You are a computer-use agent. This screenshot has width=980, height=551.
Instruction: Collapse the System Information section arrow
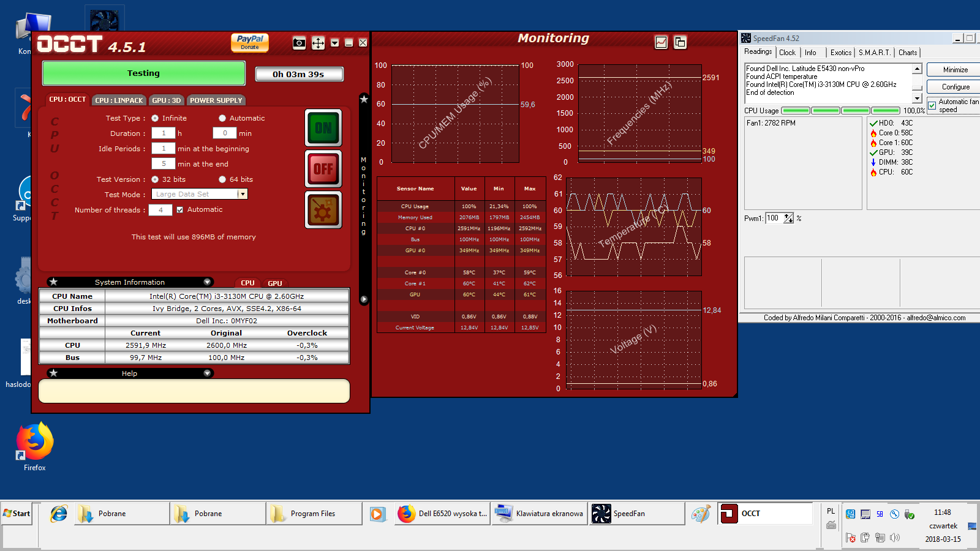(x=207, y=282)
